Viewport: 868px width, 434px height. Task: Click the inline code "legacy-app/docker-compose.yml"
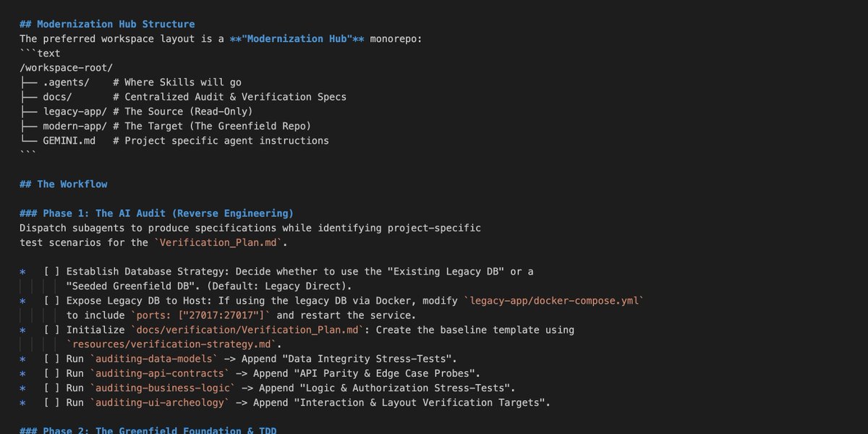553,300
